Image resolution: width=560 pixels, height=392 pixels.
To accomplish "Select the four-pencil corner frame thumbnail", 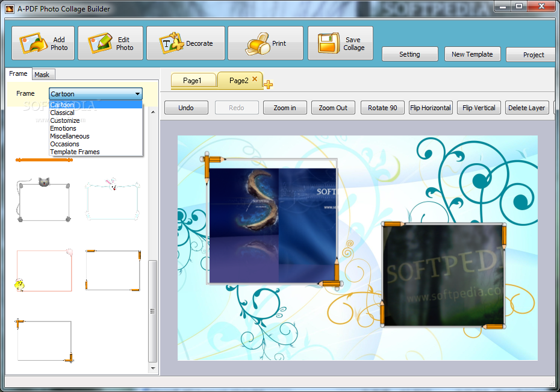I will click(113, 270).
